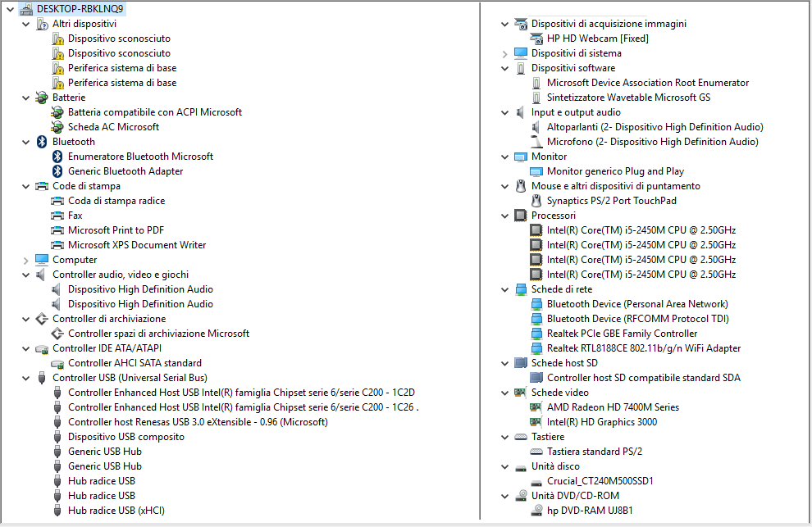Click the Schede di rete network icon

tap(521, 289)
